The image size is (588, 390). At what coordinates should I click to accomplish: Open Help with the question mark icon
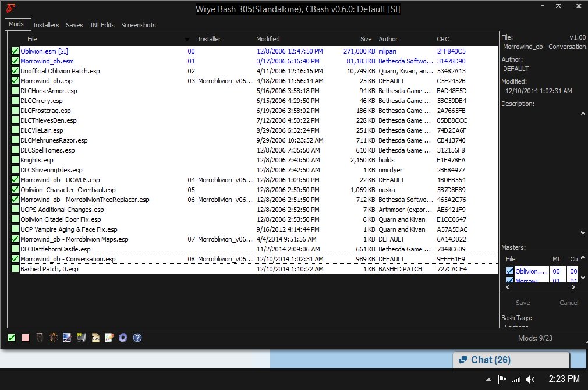137,338
